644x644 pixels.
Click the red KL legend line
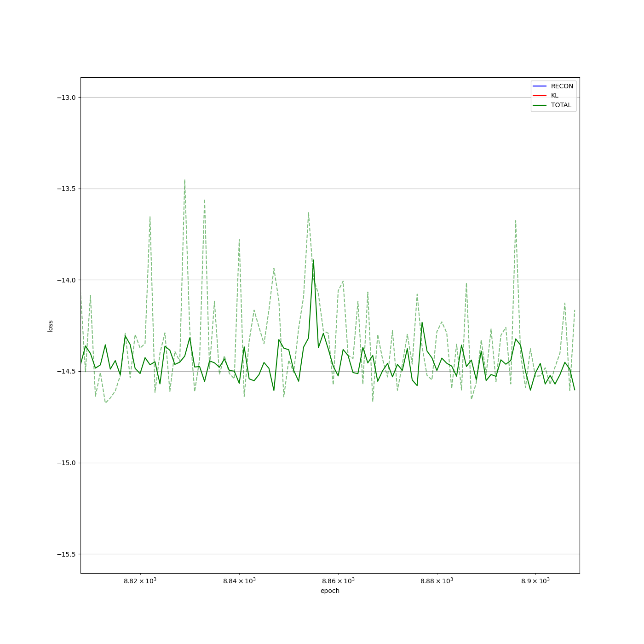540,96
